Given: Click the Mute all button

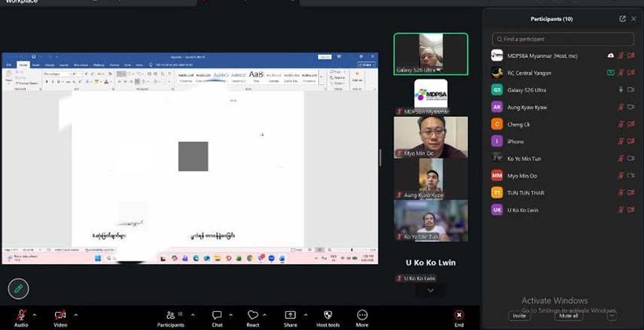Looking at the screenshot, I should (569, 316).
